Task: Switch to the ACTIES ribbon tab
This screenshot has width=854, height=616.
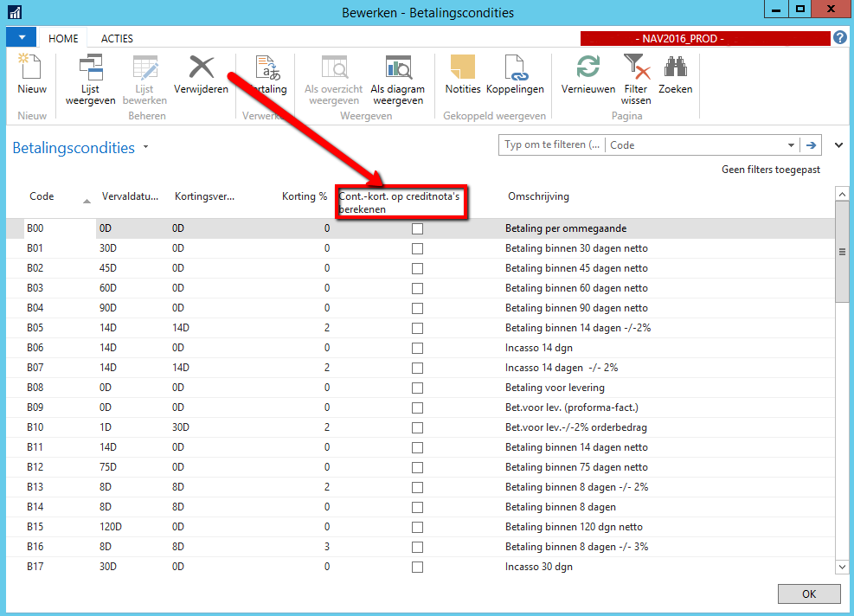Action: [x=117, y=39]
